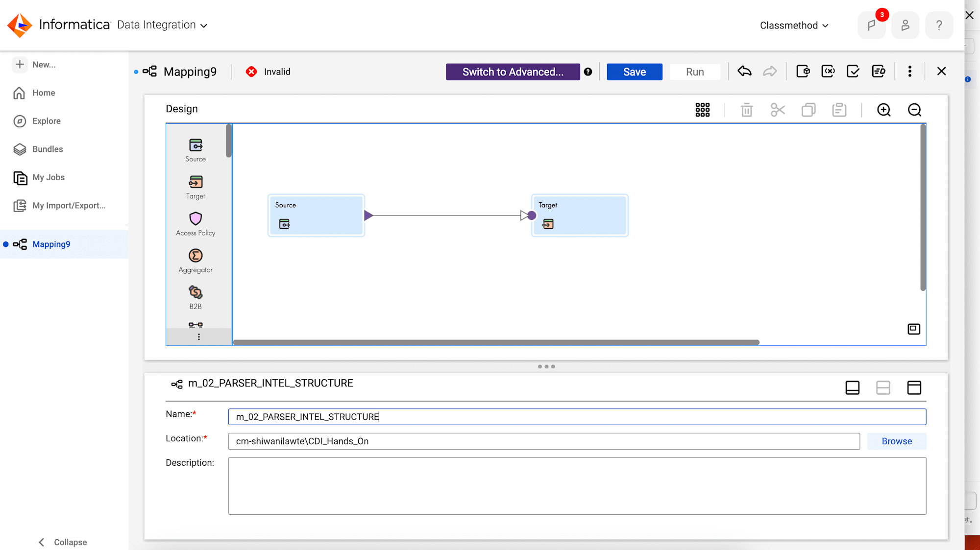Open the user profile icon
This screenshot has height=550, width=980.
coord(905,25)
